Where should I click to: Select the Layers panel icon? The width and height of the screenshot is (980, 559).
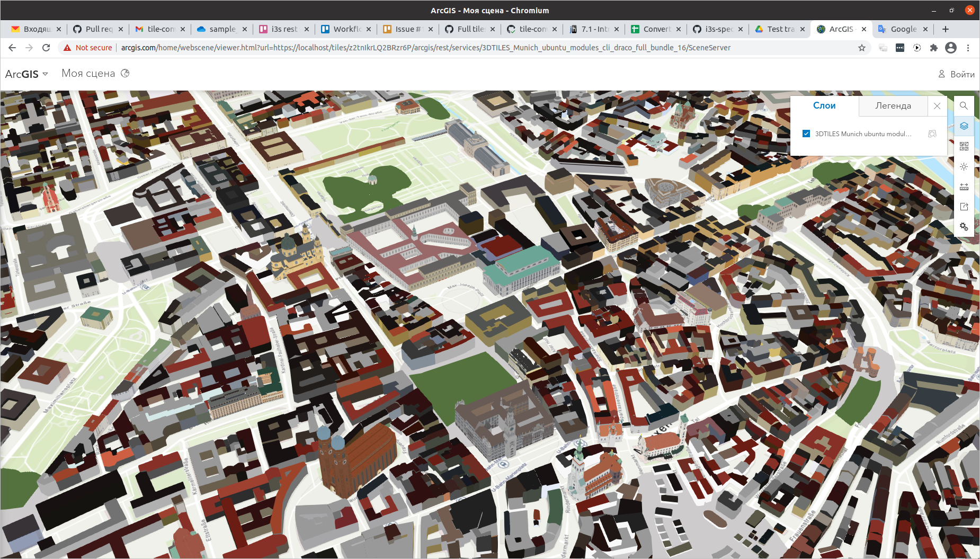[x=964, y=126]
